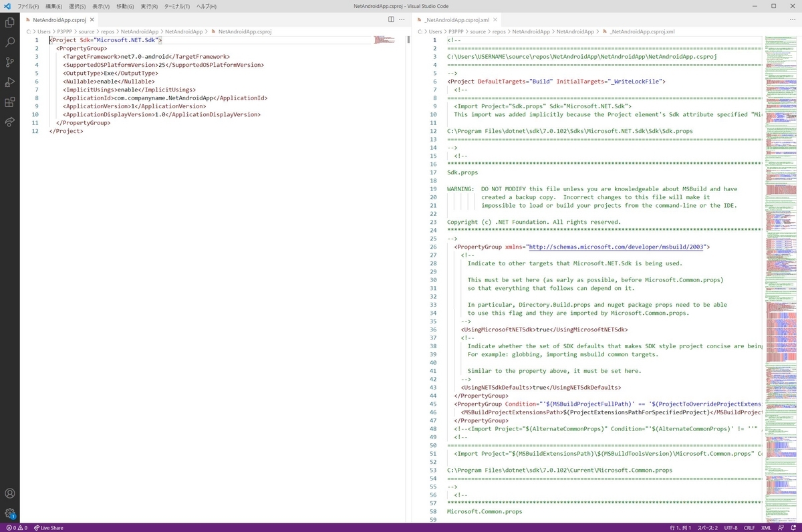This screenshot has width=802, height=532.
Task: Click the SupportedOSPlatformVersion line
Action: click(x=164, y=65)
